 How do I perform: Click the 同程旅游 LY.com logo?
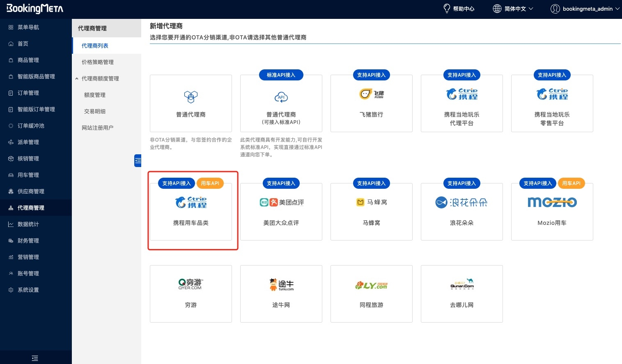[371, 285]
